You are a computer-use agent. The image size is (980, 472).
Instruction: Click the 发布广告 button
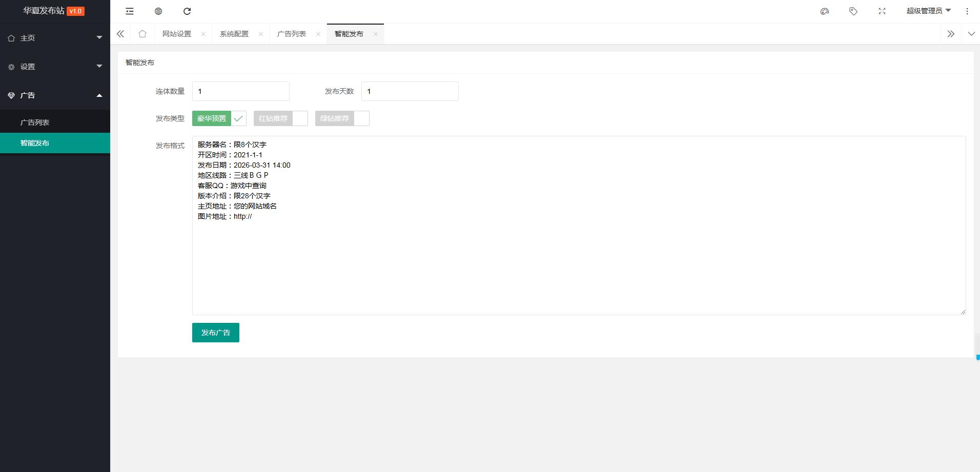point(216,333)
